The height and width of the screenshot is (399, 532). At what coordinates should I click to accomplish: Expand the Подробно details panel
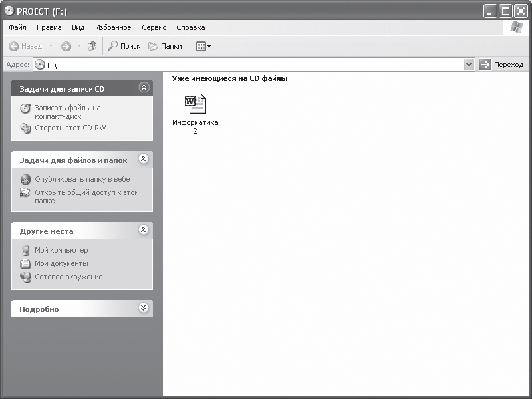coord(144,307)
